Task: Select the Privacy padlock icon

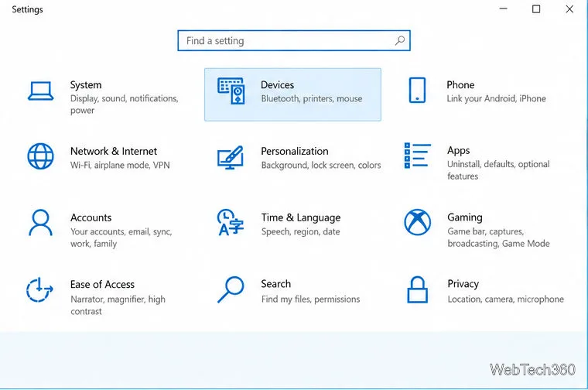Action: 417,289
